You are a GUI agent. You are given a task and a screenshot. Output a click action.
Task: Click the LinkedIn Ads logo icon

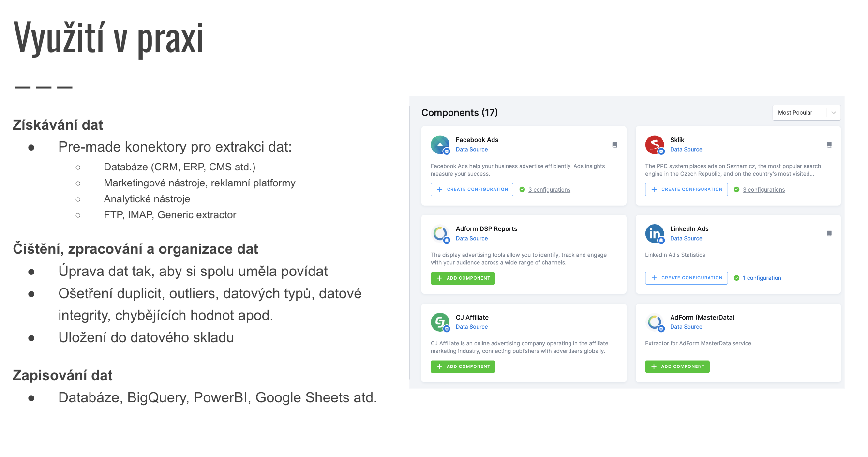pyautogui.click(x=655, y=234)
